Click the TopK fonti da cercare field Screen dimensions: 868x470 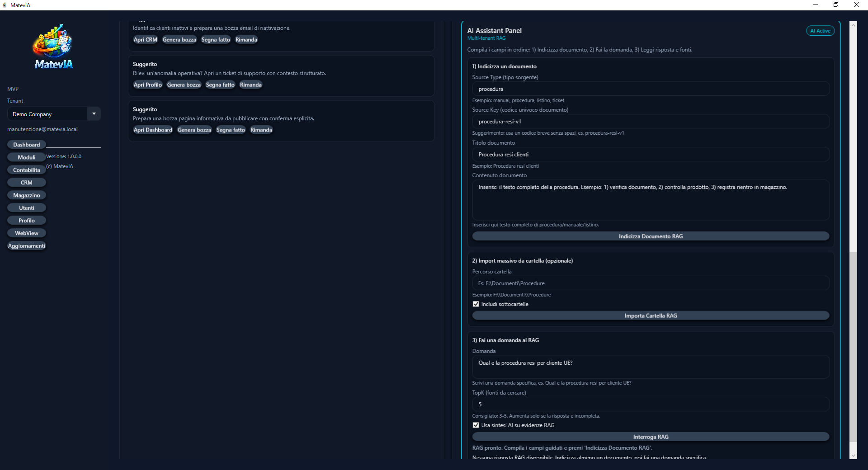point(651,404)
